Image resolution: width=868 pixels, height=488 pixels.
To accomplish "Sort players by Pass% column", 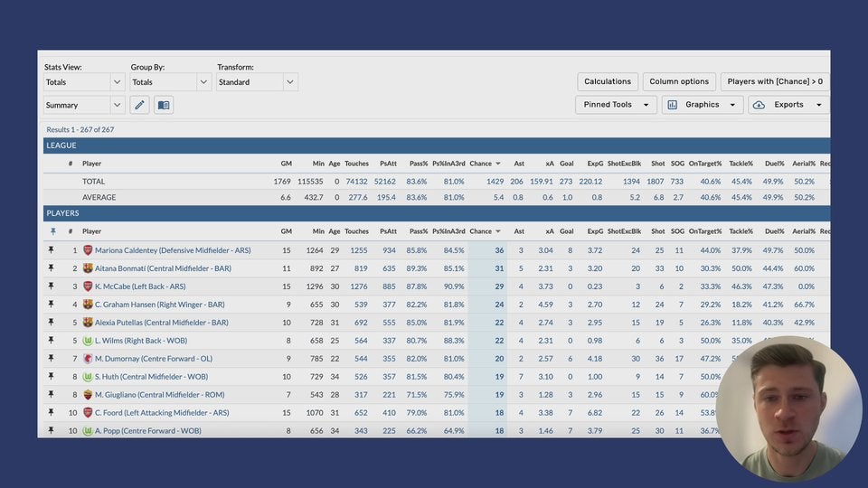I will point(419,231).
